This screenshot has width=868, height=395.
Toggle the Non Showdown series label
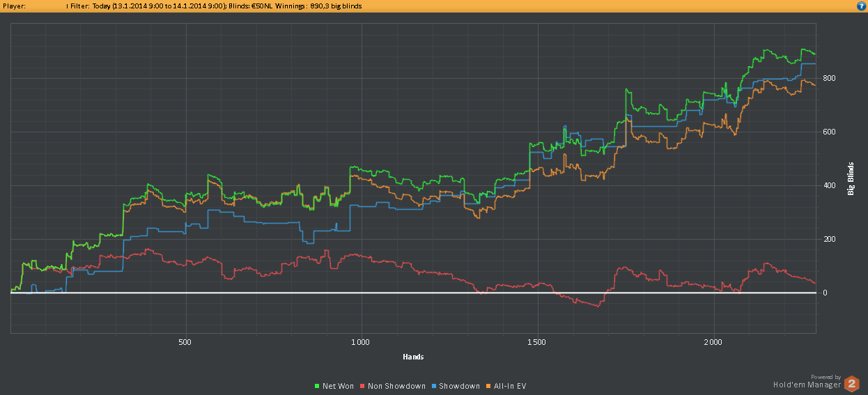(x=396, y=386)
